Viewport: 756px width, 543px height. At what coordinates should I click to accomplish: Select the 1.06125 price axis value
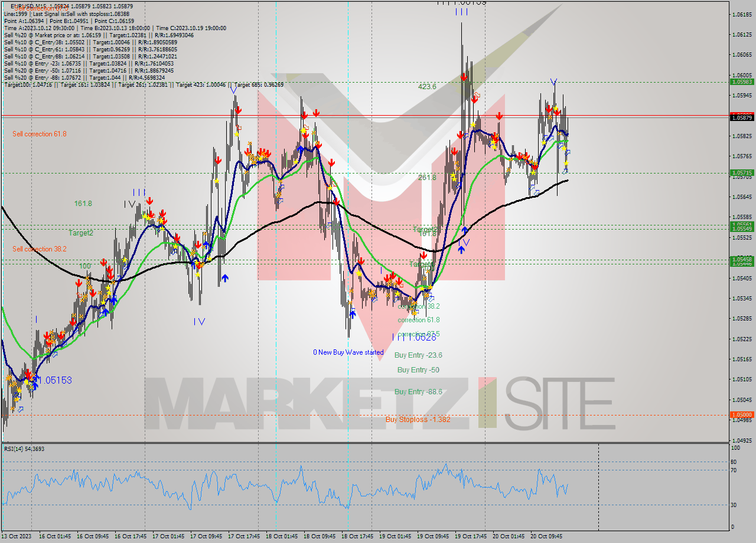741,34
